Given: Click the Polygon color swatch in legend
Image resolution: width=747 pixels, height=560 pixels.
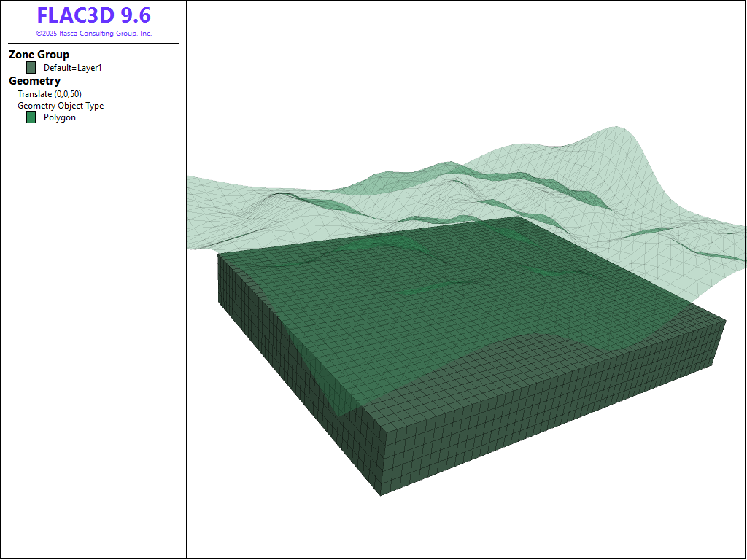Looking at the screenshot, I should pos(31,117).
